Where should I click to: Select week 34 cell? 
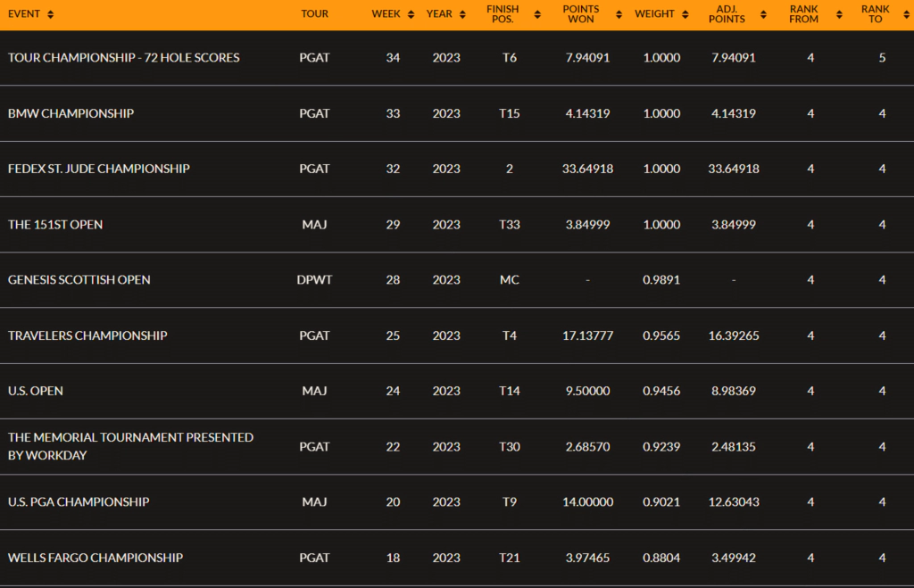tap(393, 58)
